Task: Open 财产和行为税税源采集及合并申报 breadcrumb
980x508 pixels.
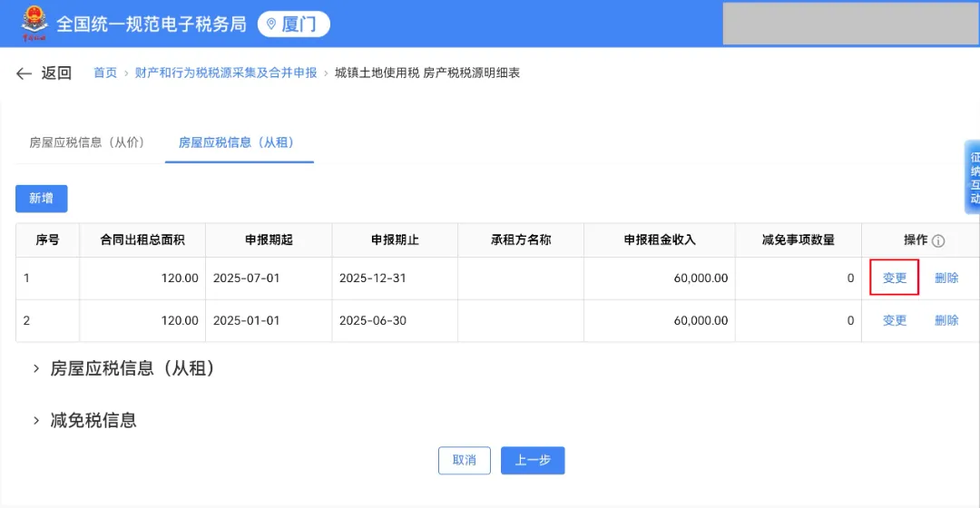Action: [226, 73]
